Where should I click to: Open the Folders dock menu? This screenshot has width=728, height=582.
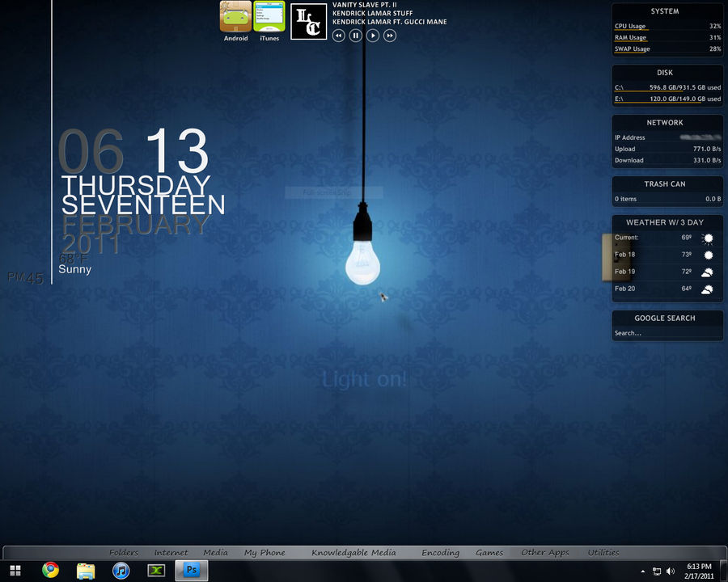[x=124, y=552]
